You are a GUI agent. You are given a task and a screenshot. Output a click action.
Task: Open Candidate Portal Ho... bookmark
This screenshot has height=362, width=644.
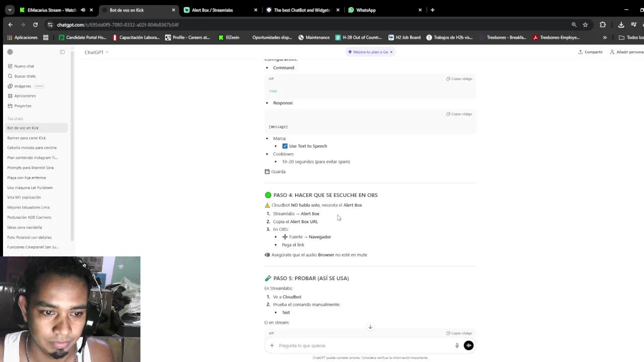tap(83, 37)
